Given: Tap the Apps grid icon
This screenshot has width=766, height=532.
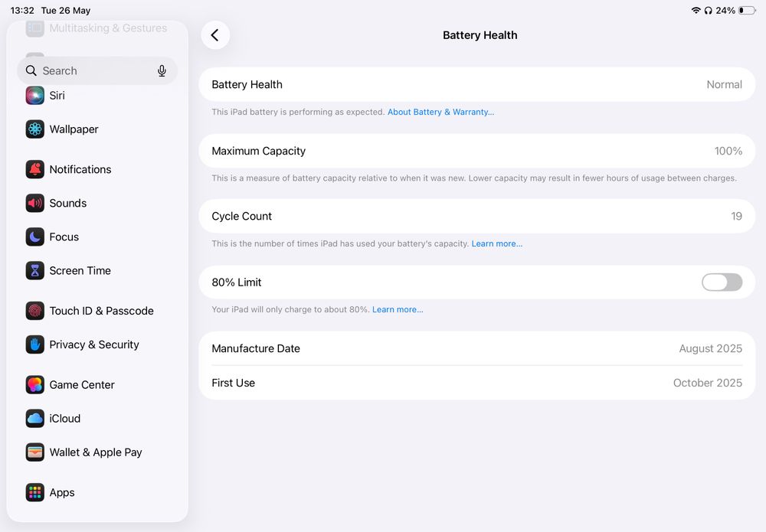Looking at the screenshot, I should pyautogui.click(x=34, y=492).
